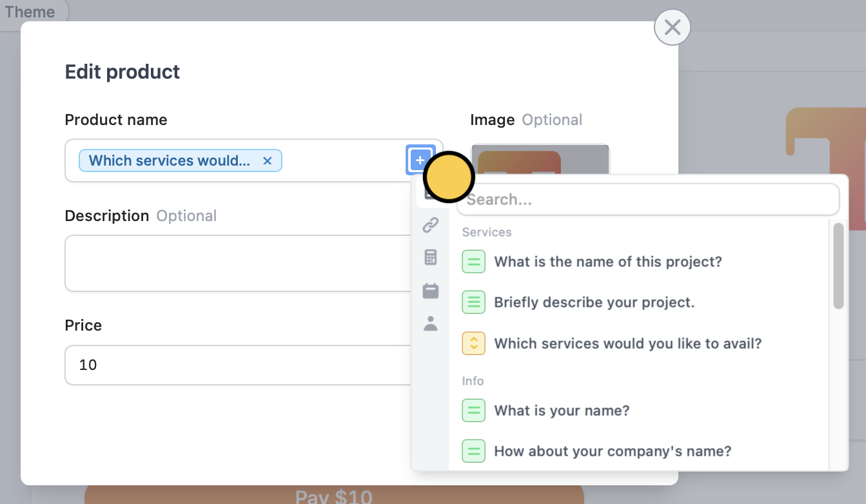Click the yellow choices icon beside services question

pyautogui.click(x=474, y=344)
